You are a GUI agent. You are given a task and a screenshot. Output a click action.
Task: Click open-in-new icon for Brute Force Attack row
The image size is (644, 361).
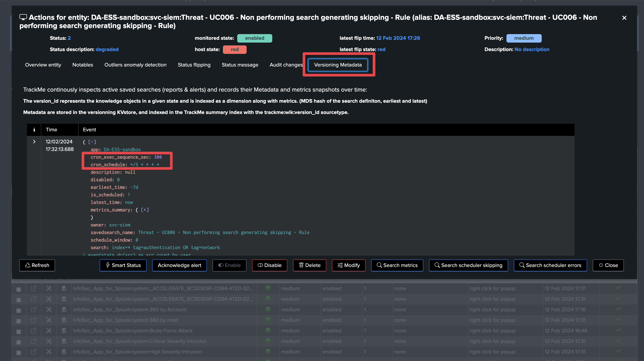coord(34,330)
